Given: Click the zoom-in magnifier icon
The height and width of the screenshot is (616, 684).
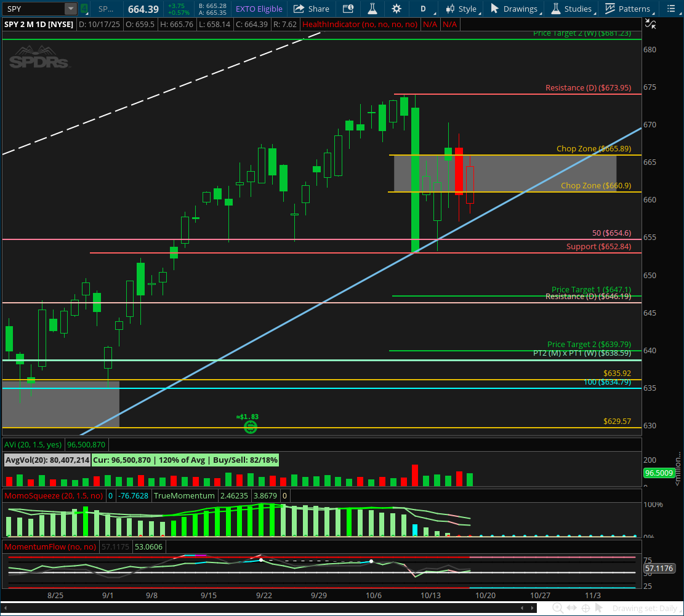Looking at the screenshot, I should click(x=557, y=608).
